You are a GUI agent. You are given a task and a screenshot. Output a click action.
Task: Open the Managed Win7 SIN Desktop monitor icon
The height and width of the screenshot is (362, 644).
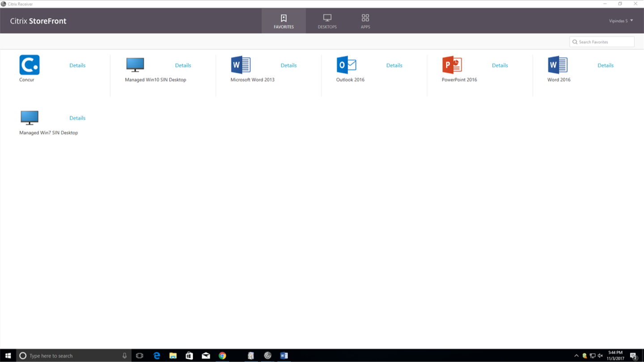click(30, 118)
